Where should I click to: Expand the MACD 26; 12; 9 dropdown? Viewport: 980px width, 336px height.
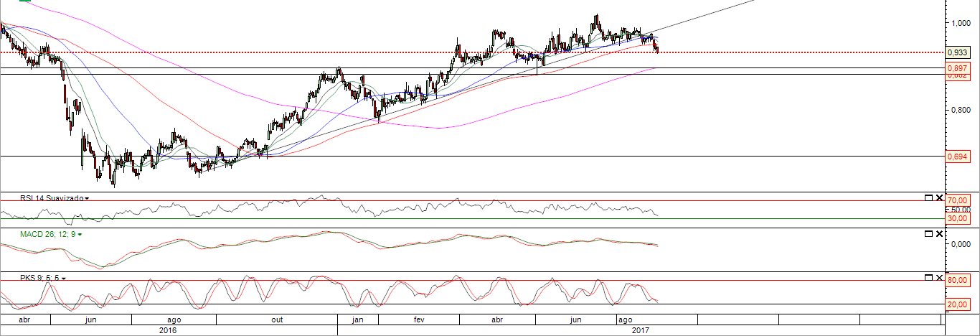(x=80, y=235)
